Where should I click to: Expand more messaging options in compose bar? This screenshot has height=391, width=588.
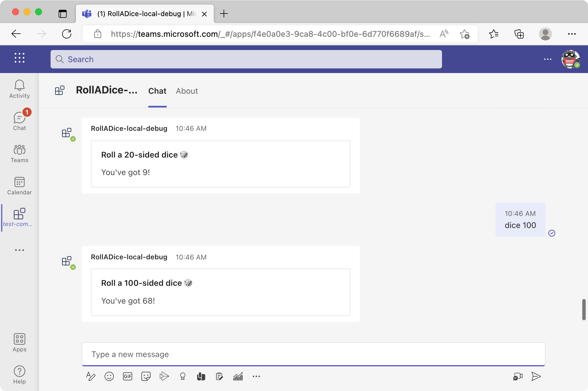pos(256,376)
